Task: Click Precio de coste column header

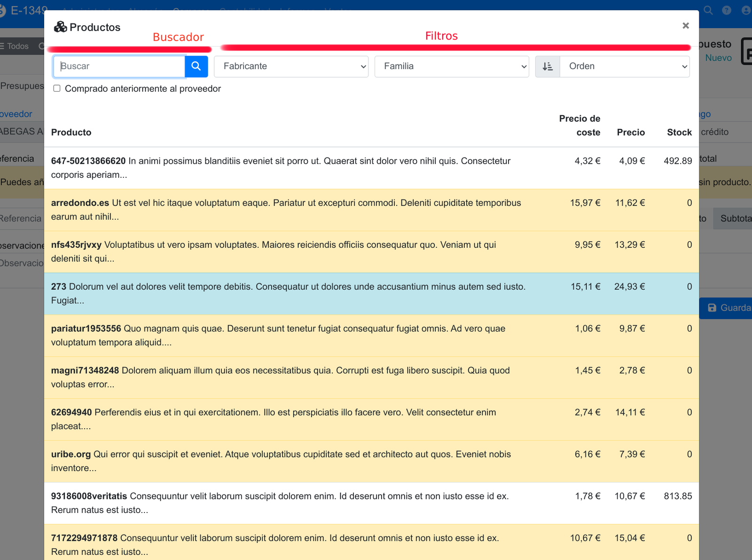Action: point(580,126)
